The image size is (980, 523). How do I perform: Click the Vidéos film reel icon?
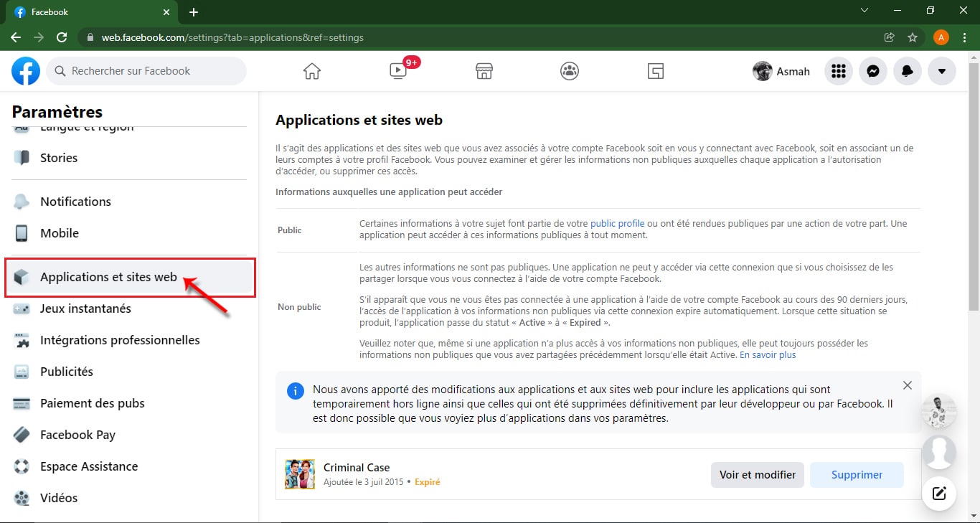22,498
